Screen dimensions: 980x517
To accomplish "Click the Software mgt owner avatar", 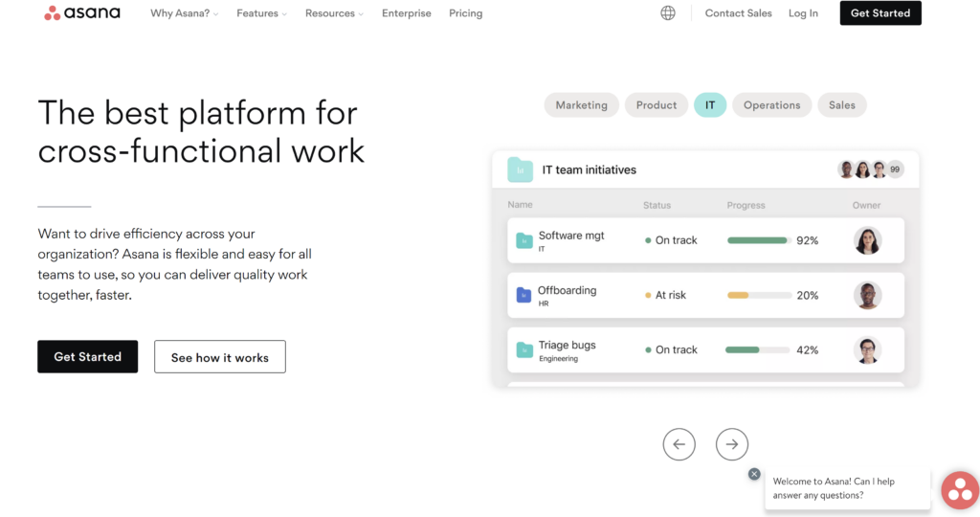I will click(x=867, y=240).
